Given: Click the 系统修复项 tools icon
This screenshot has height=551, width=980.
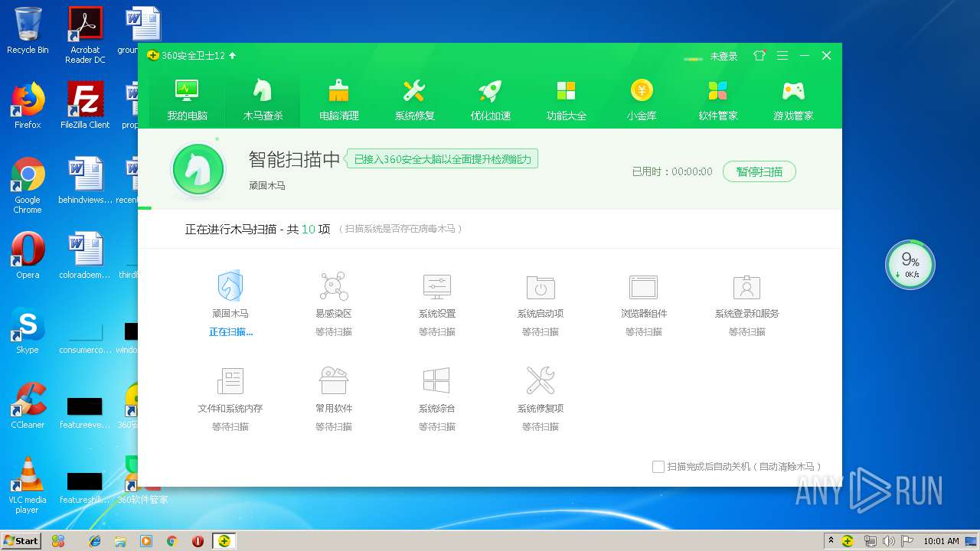Looking at the screenshot, I should click(x=541, y=381).
